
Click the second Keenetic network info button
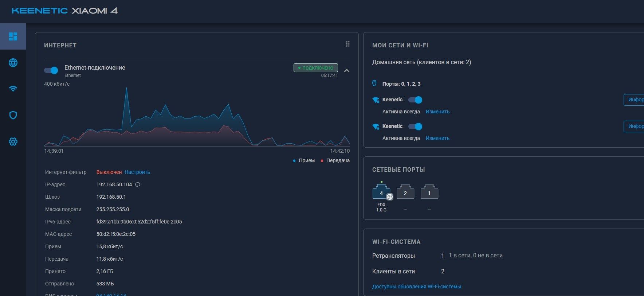[634, 126]
